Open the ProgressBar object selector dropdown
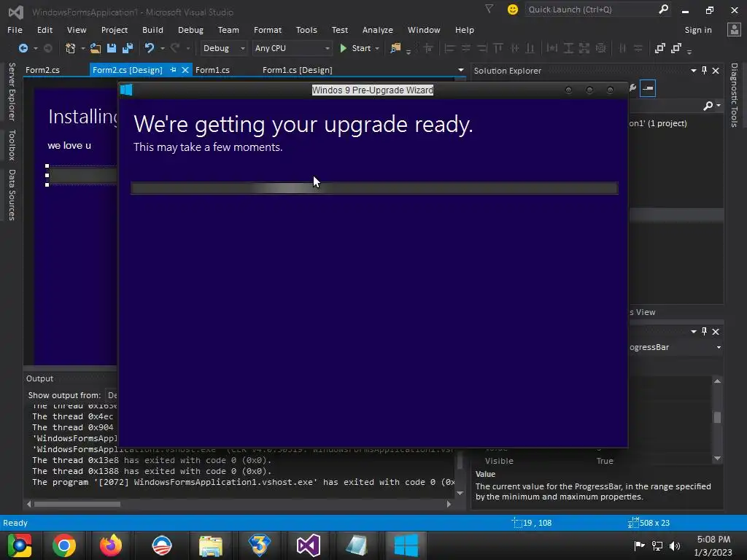Screen dimensions: 747x560 (x=719, y=347)
